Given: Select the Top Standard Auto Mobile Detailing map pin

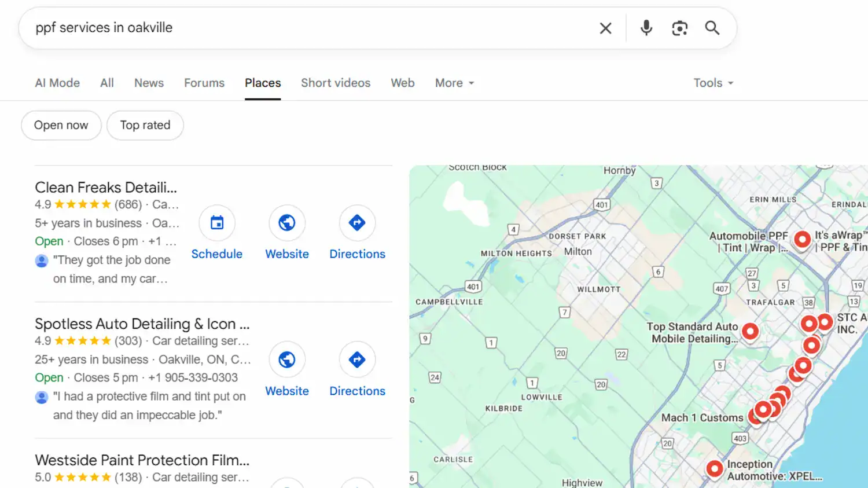Looking at the screenshot, I should click(x=750, y=332).
